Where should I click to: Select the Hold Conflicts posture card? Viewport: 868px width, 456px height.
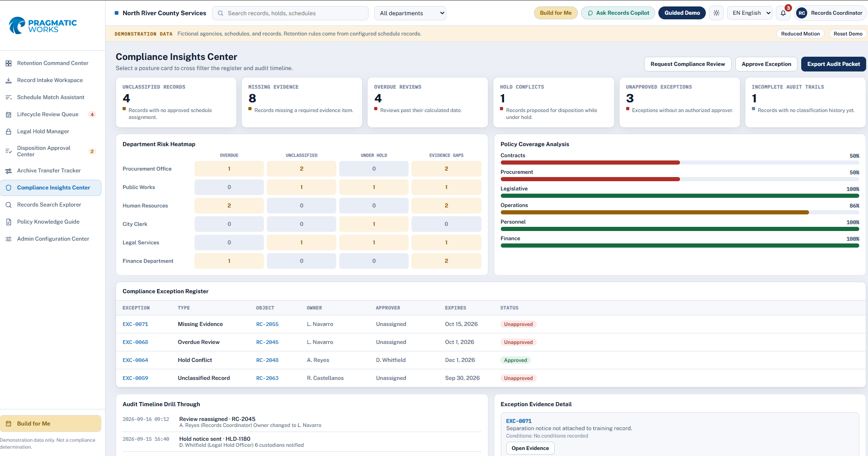click(553, 102)
